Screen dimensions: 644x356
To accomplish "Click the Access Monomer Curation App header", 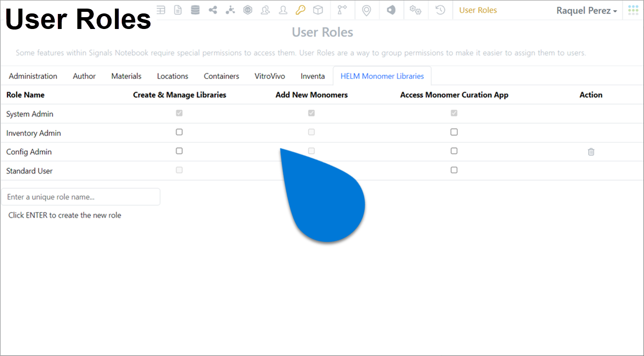I will [x=454, y=95].
